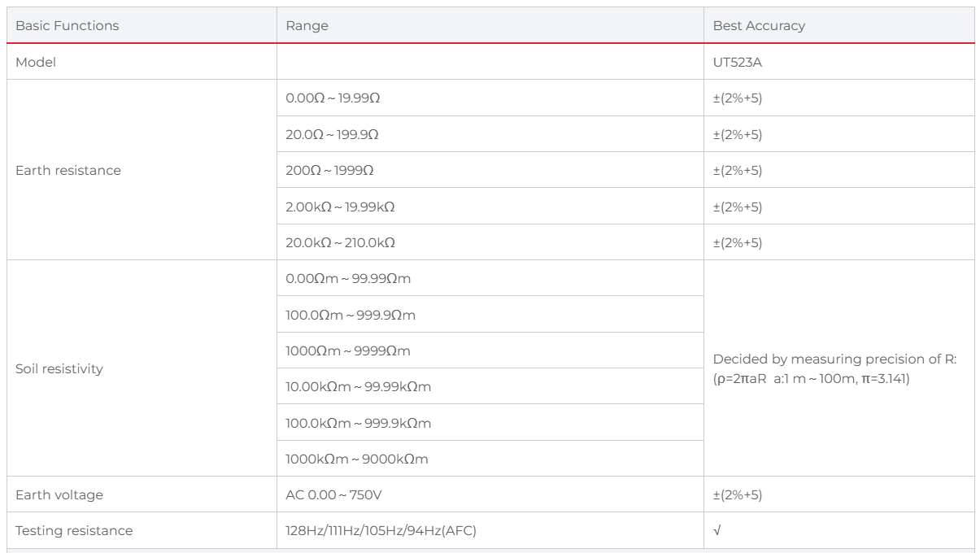Click the 'Range' column header

(307, 25)
